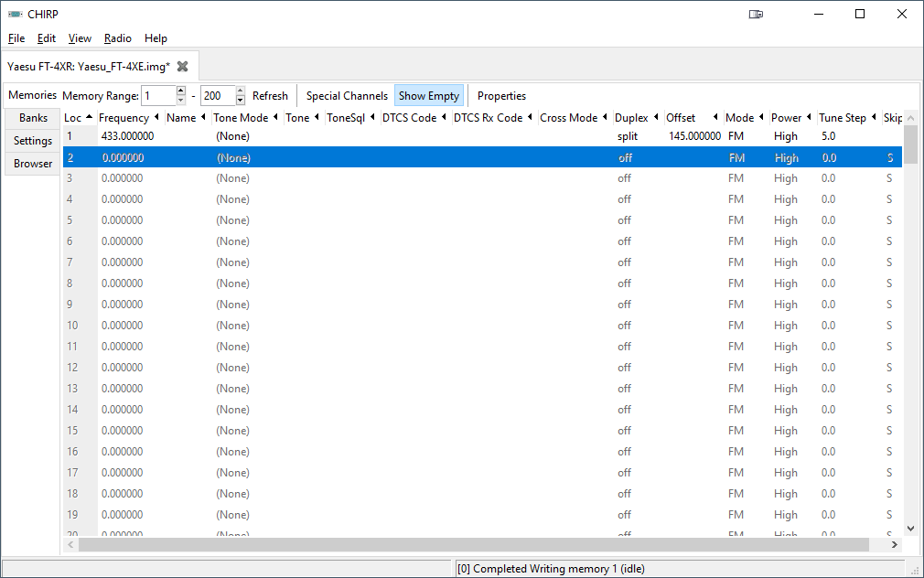Viewport: 924px width, 578px height.
Task: Open the Edit menu
Action: (x=47, y=38)
